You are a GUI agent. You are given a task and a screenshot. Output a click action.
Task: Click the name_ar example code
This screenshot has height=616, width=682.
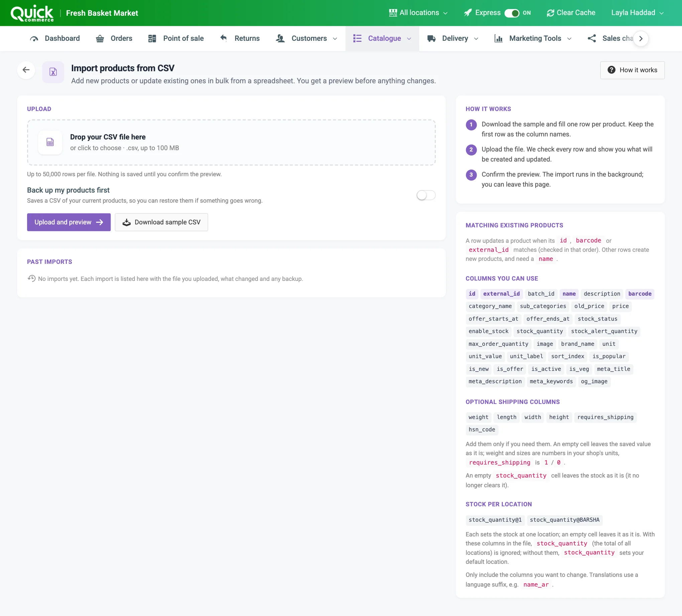tap(536, 585)
